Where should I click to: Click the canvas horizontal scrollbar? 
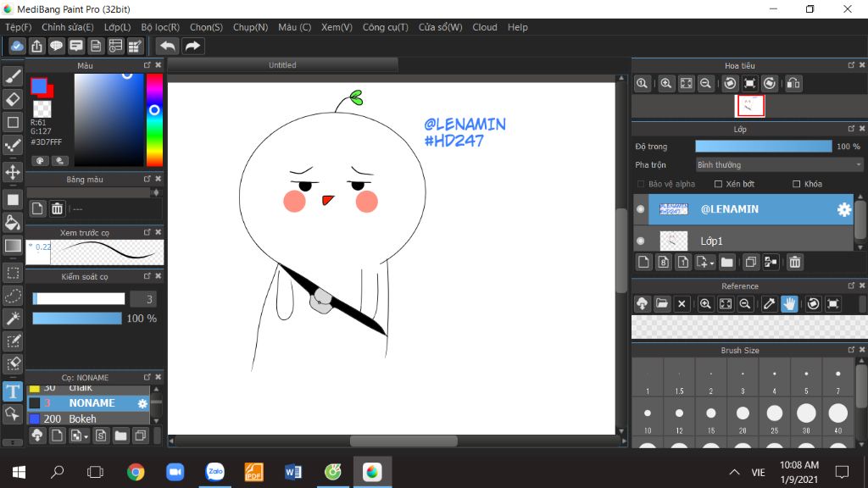[403, 441]
